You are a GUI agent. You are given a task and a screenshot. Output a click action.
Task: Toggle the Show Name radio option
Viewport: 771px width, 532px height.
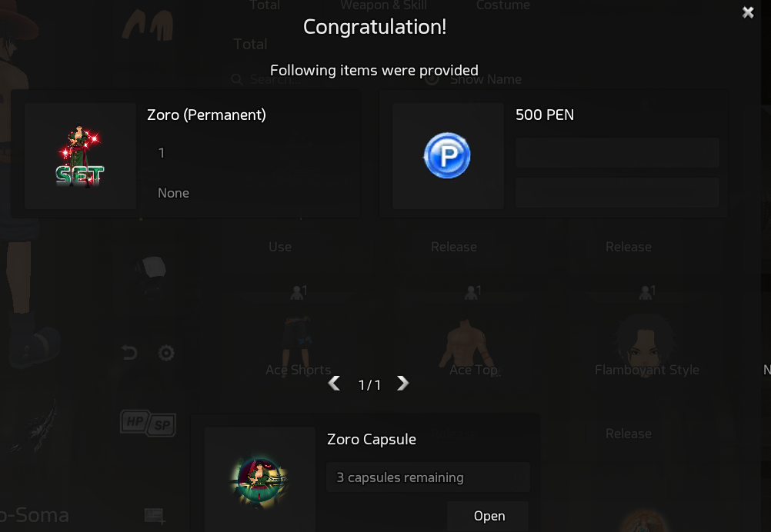pyautogui.click(x=432, y=79)
